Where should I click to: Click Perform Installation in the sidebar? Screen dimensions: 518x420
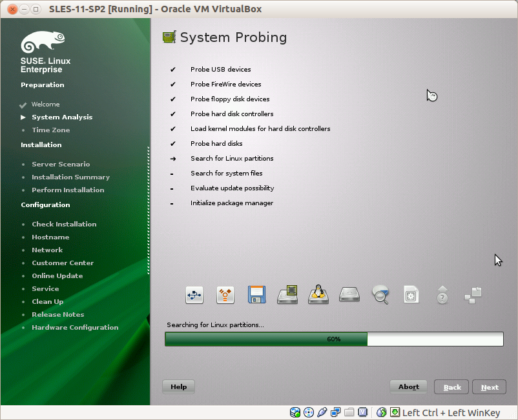pyautogui.click(x=68, y=190)
